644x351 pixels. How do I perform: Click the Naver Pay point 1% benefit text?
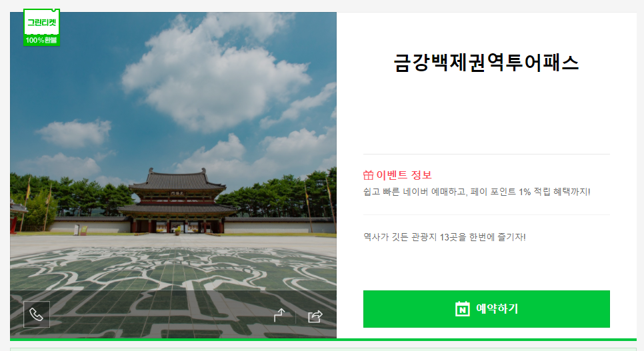(477, 192)
